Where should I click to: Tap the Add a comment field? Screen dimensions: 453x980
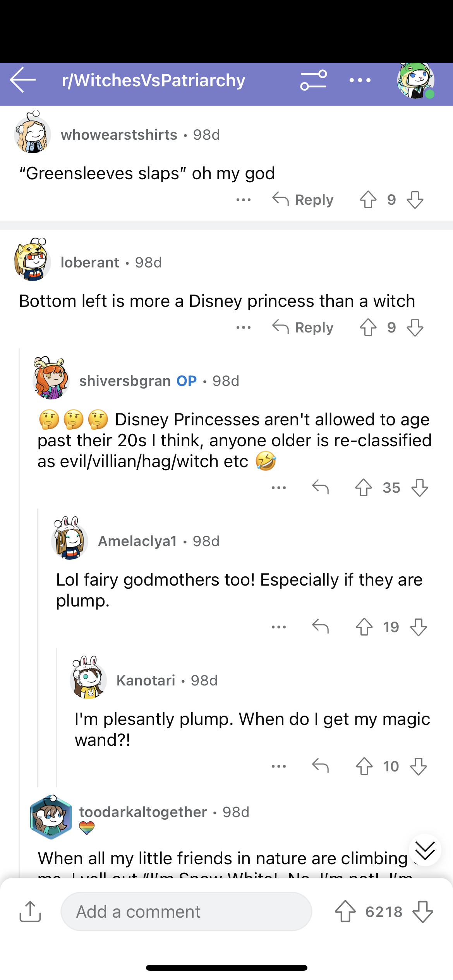(186, 912)
